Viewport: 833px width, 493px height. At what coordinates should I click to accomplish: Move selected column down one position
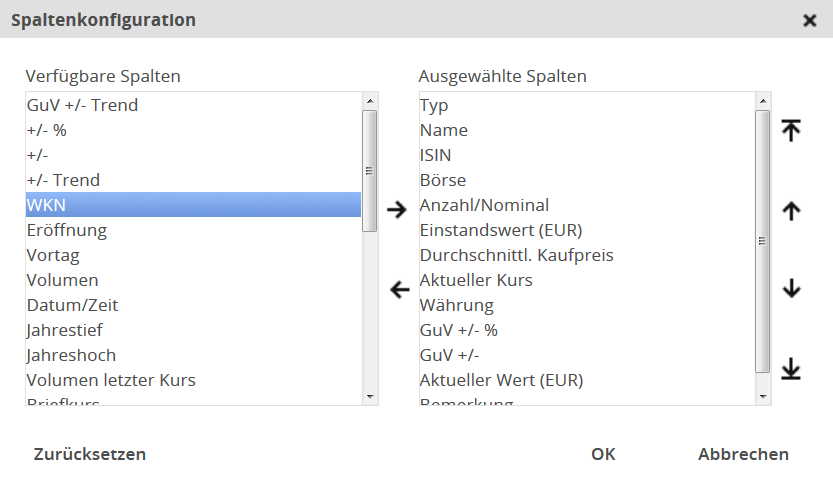coord(791,288)
